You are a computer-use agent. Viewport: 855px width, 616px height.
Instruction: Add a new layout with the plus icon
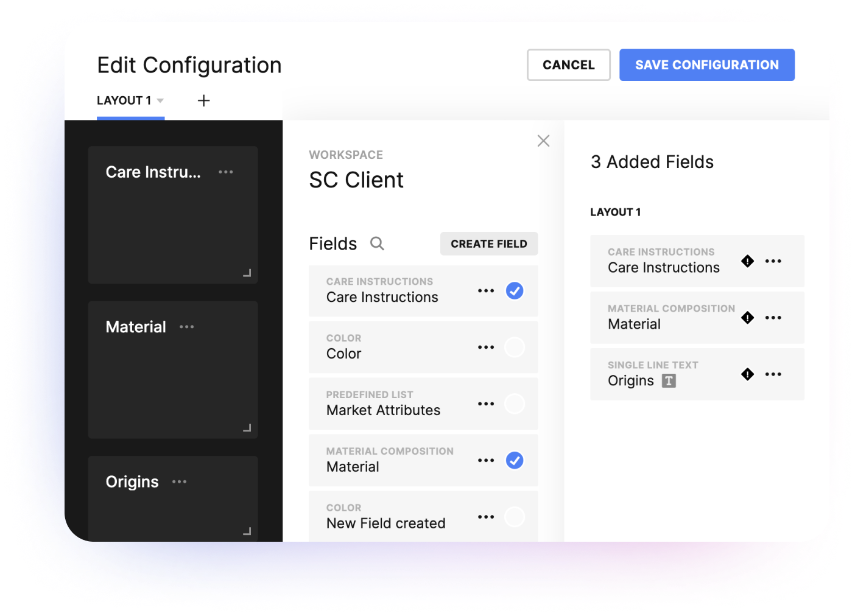[x=203, y=100]
